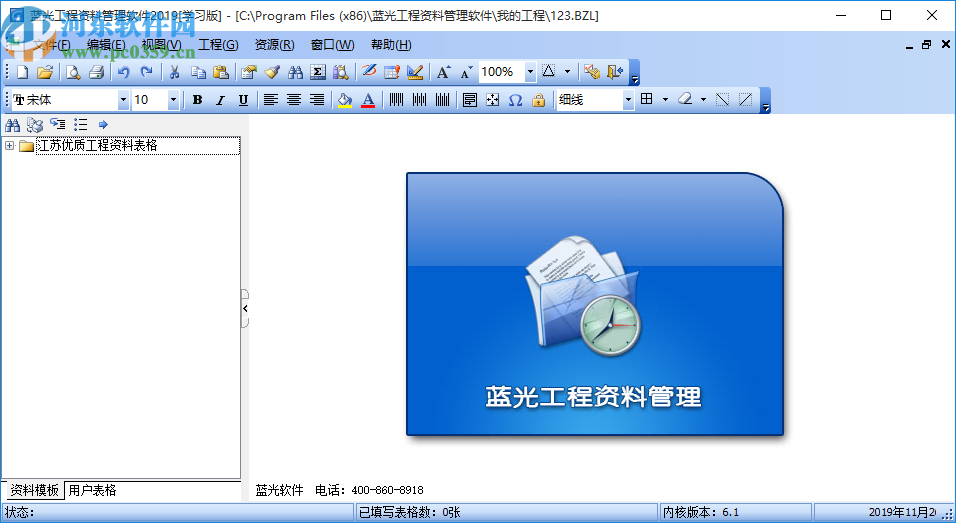
Task: Align text left
Action: (x=271, y=99)
